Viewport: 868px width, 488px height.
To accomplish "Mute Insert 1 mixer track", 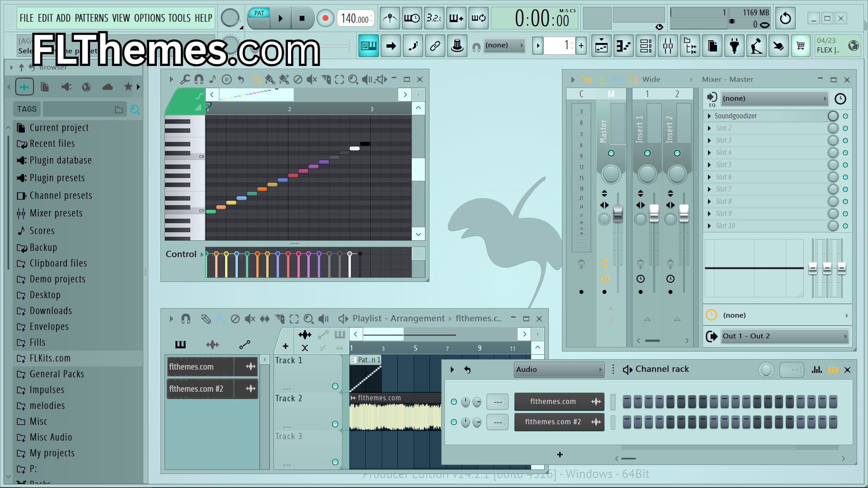I will (647, 153).
